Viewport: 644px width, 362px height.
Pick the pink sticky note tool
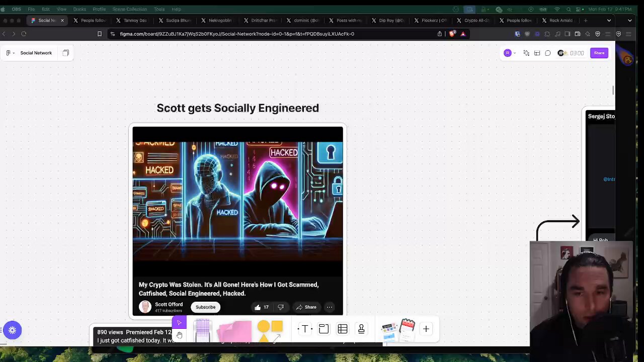pos(235,331)
